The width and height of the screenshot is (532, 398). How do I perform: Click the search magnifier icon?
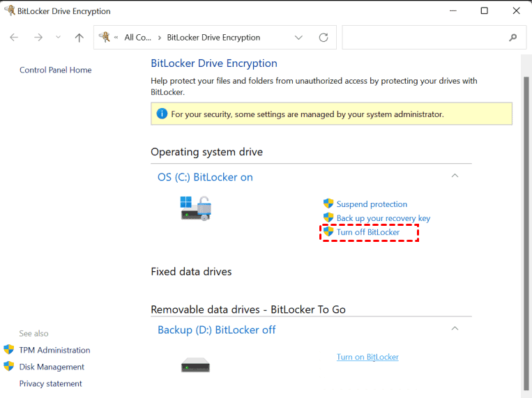(513, 38)
